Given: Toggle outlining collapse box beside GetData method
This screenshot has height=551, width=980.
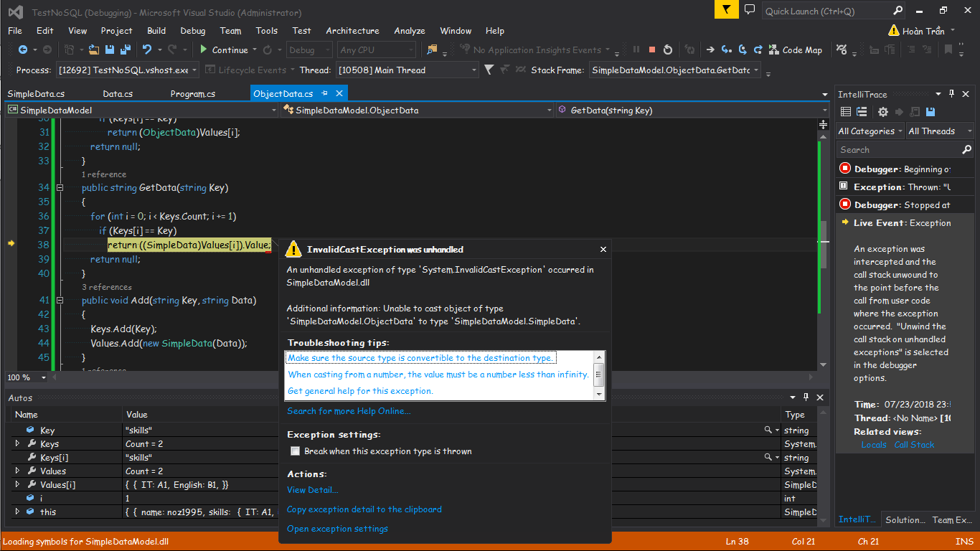Looking at the screenshot, I should (x=60, y=188).
